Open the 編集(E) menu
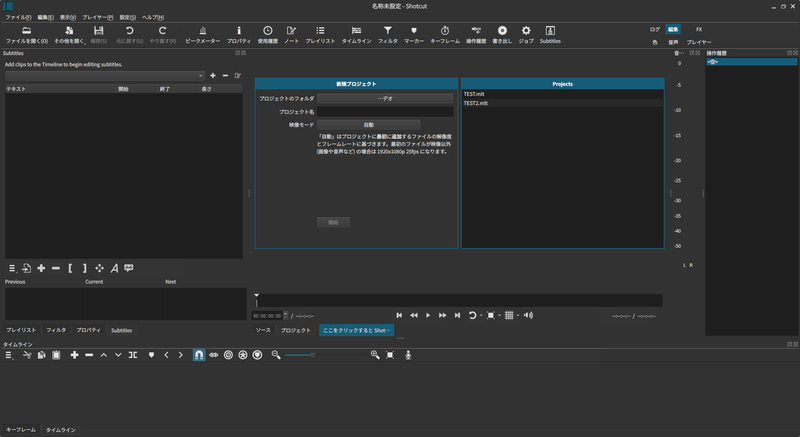 click(45, 17)
